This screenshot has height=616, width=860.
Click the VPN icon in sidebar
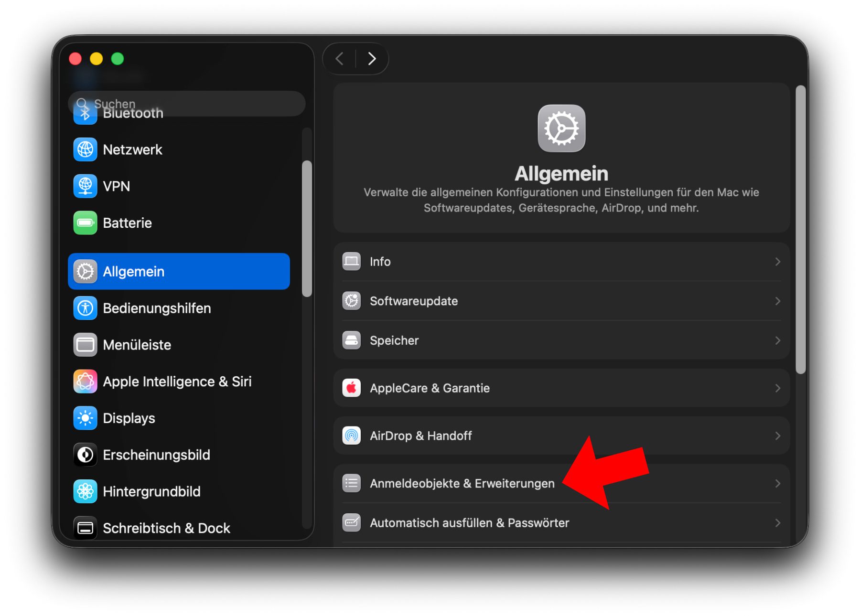pyautogui.click(x=85, y=186)
